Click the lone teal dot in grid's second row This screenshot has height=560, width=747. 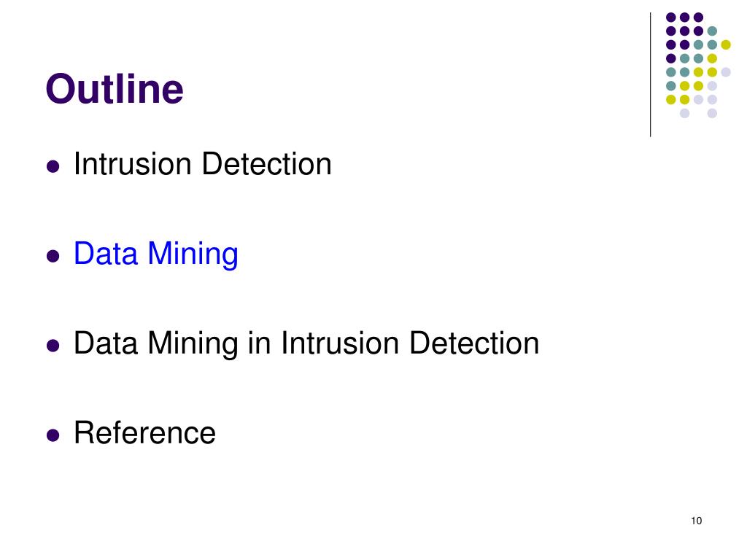712,31
